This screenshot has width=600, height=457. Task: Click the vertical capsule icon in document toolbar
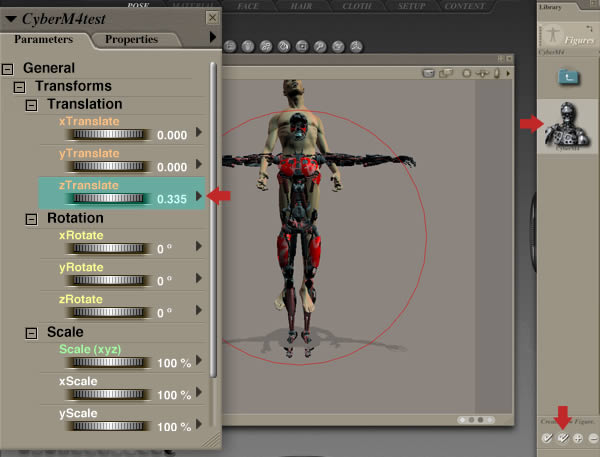497,73
